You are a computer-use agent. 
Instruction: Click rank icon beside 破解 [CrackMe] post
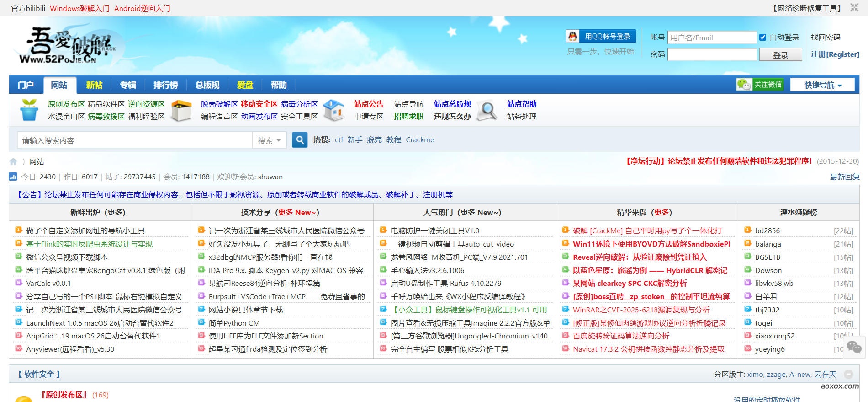click(x=566, y=230)
